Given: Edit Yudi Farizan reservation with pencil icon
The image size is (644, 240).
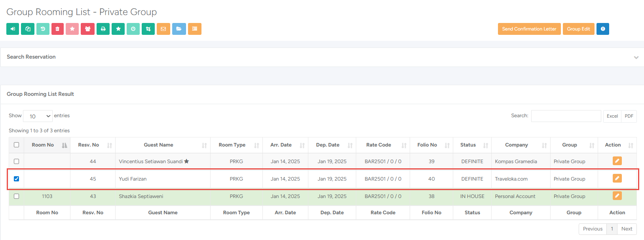Looking at the screenshot, I should pyautogui.click(x=617, y=178).
